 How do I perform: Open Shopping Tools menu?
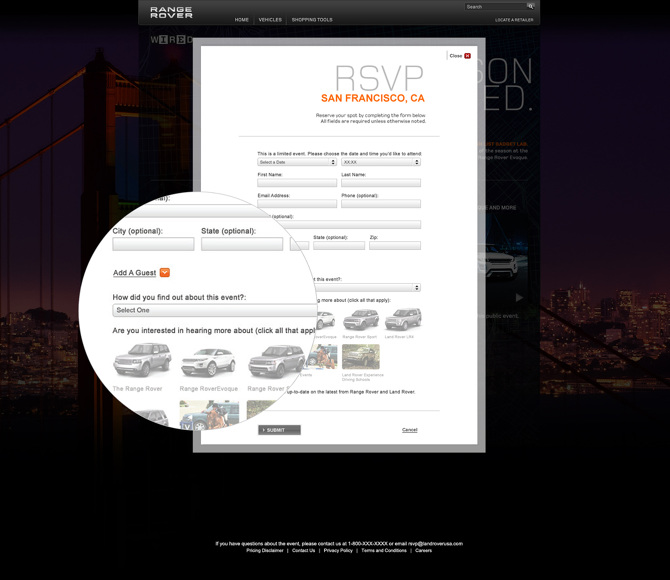pyautogui.click(x=312, y=19)
